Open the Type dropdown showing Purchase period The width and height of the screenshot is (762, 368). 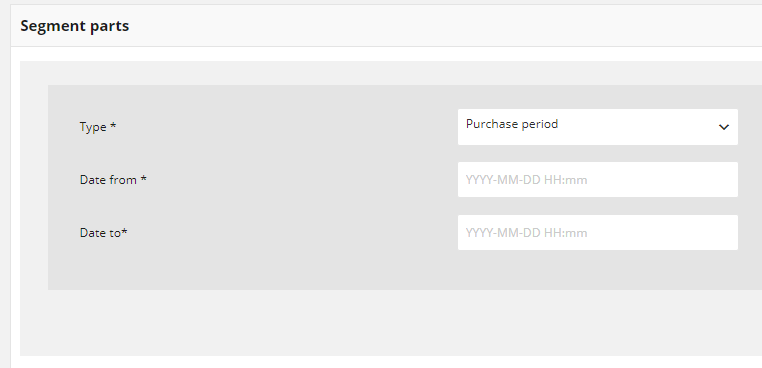pos(598,127)
